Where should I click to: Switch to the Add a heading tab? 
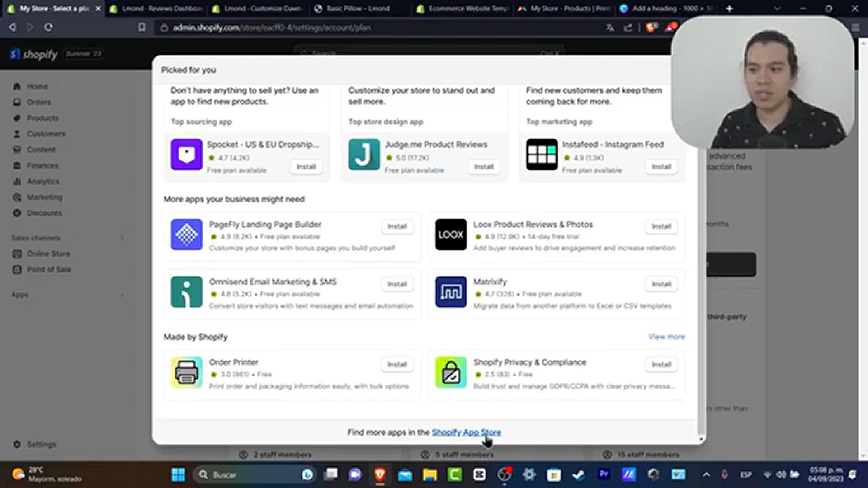(x=667, y=9)
